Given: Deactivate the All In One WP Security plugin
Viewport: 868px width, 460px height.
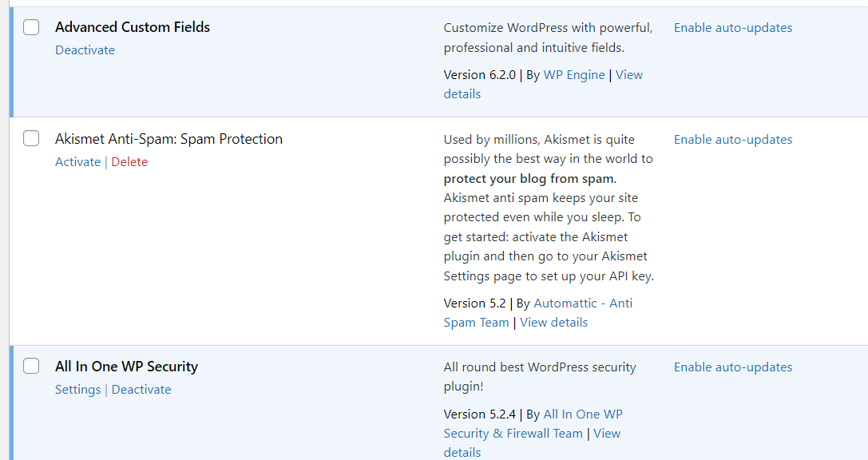Looking at the screenshot, I should [x=141, y=389].
